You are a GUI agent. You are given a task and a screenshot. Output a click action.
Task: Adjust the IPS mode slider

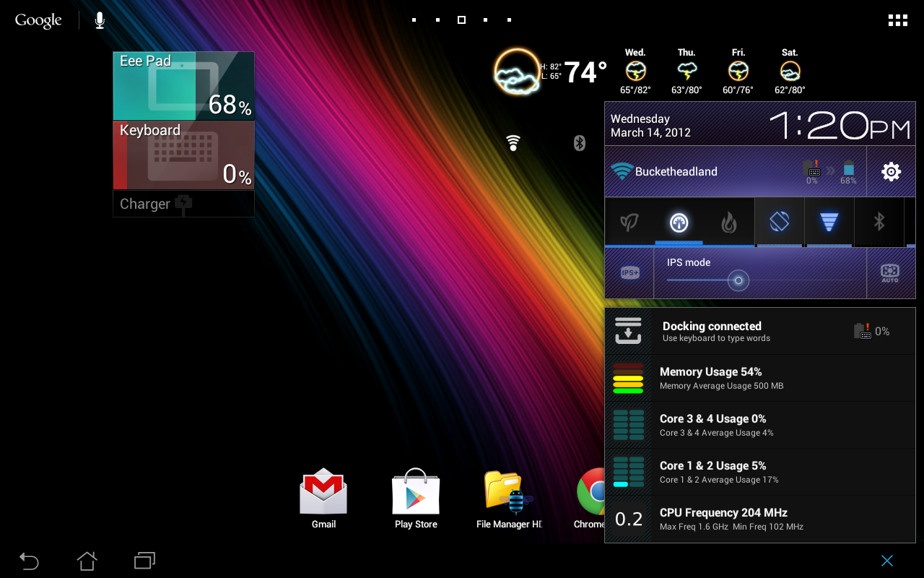pyautogui.click(x=737, y=280)
